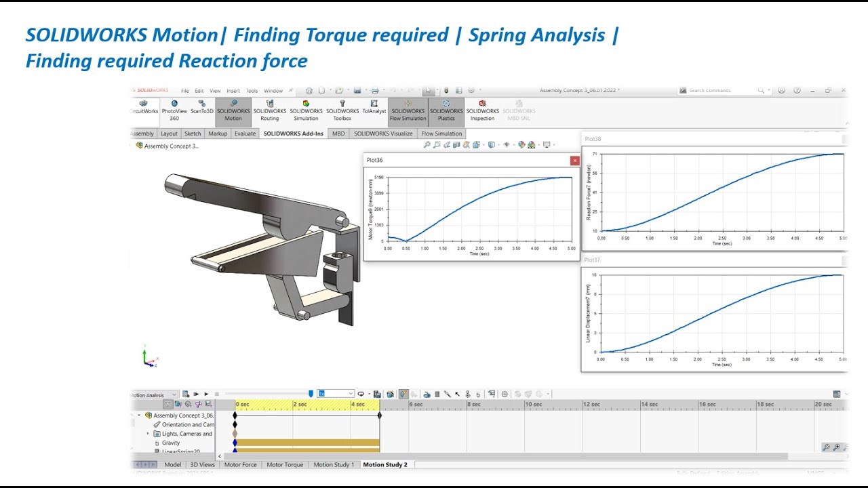Switch to the MBD ribbon tab
Viewport: 868px width, 488px height.
(338, 134)
